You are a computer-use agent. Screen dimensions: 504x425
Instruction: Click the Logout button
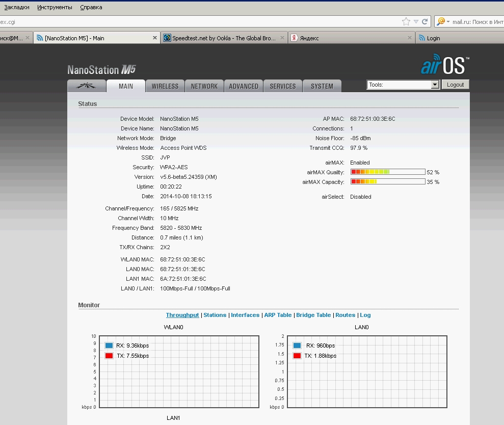point(455,85)
